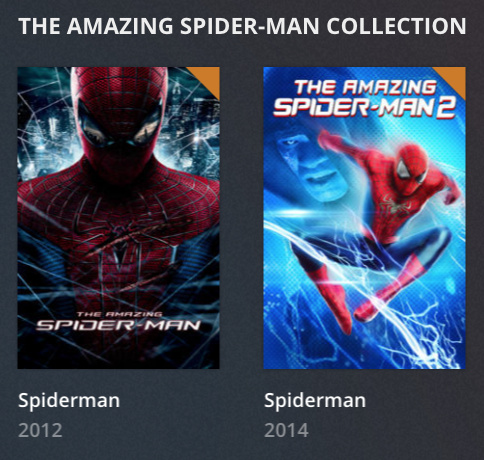The height and width of the screenshot is (460, 484).
Task: Click the number 2 in sequel poster title
Action: pyautogui.click(x=446, y=107)
